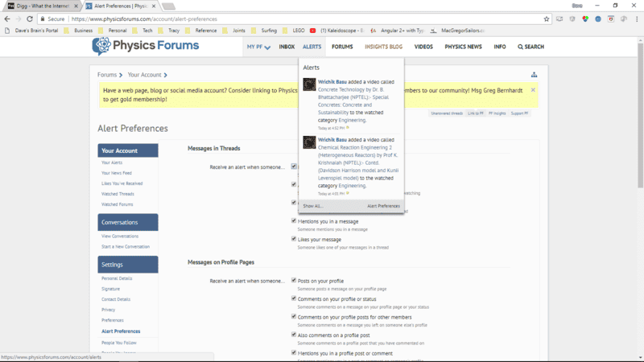Click 'Show All...' in the Alerts popup
The width and height of the screenshot is (644, 362).
[313, 206]
